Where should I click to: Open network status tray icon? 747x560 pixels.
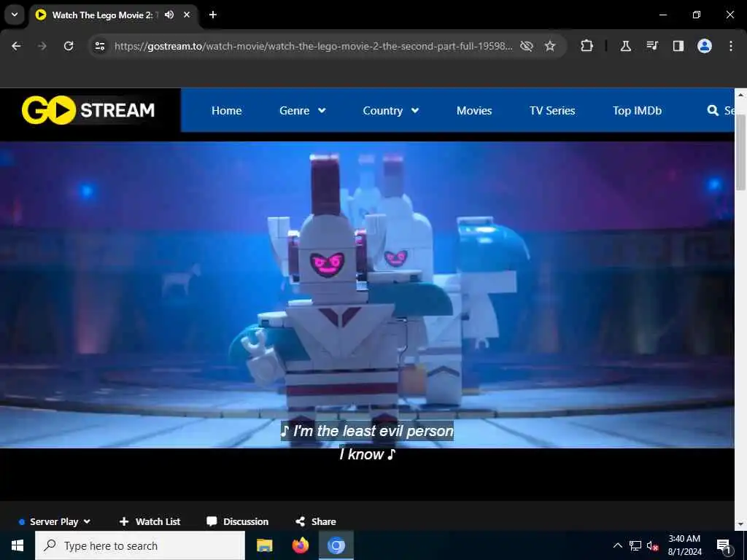click(x=635, y=545)
